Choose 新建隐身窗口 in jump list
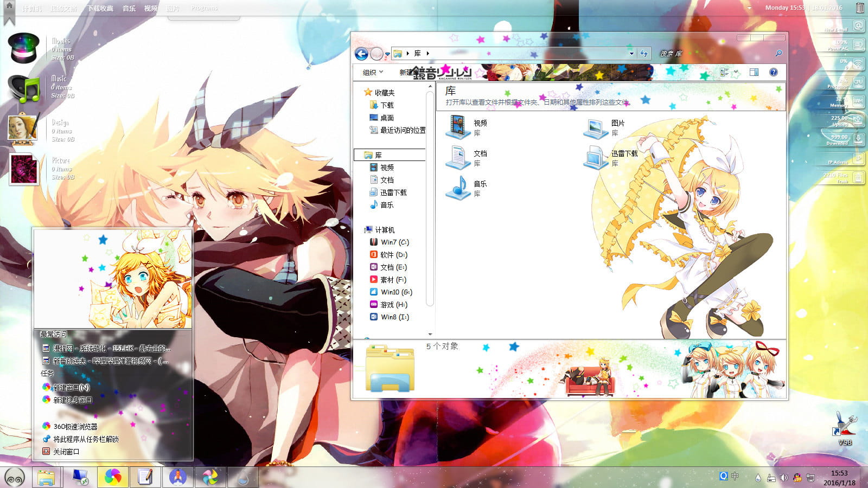This screenshot has height=488, width=868. click(x=67, y=400)
